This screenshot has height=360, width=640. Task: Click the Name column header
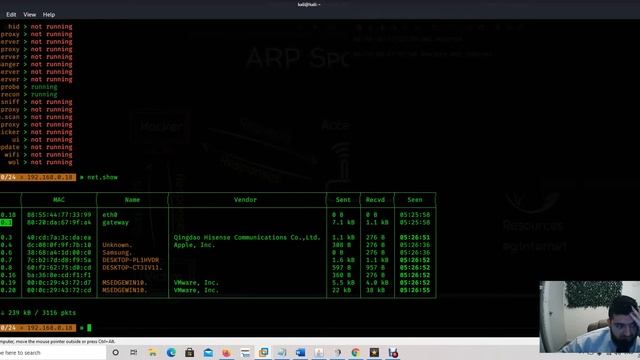click(x=132, y=200)
